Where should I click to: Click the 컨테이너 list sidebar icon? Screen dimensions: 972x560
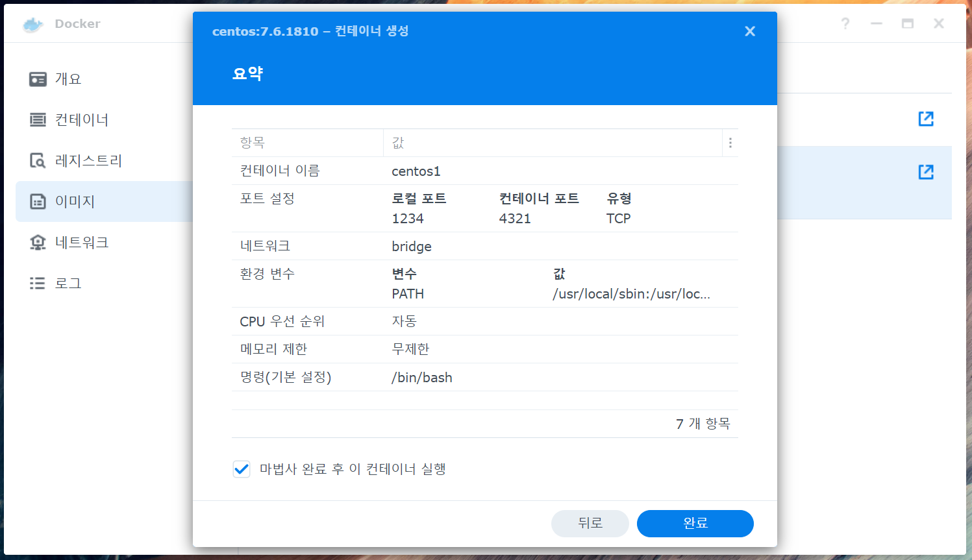tap(38, 120)
